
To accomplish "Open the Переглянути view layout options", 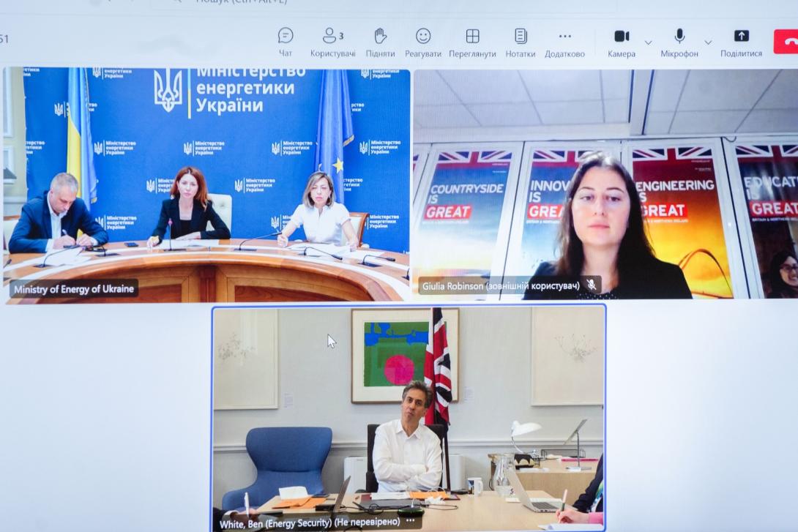I will (472, 36).
